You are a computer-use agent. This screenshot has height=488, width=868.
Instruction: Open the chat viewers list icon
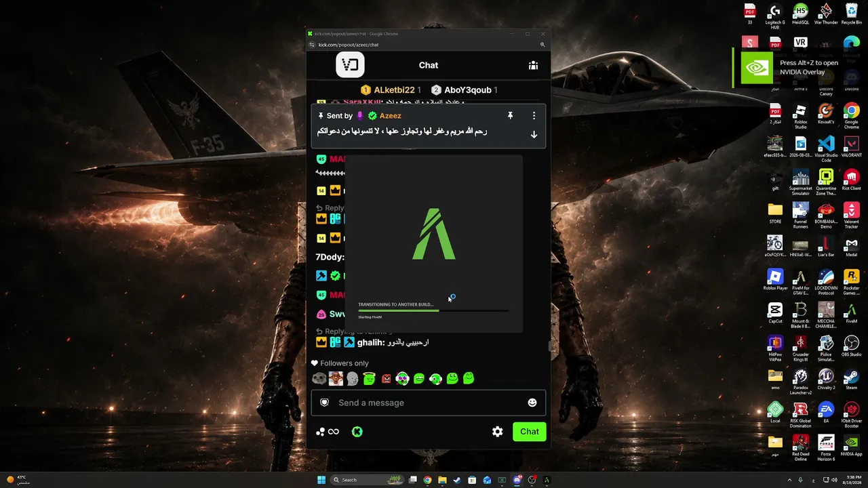tap(534, 65)
